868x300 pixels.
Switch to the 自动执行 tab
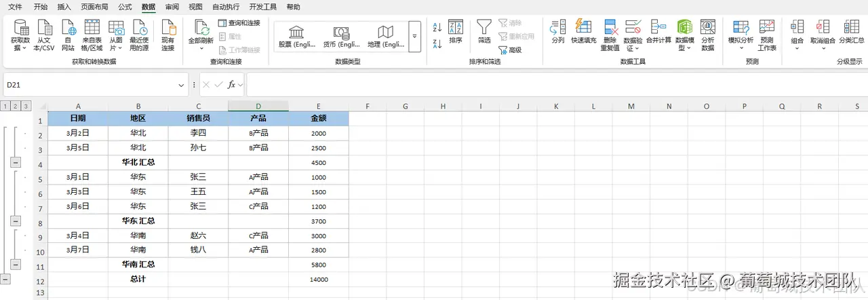click(x=226, y=7)
